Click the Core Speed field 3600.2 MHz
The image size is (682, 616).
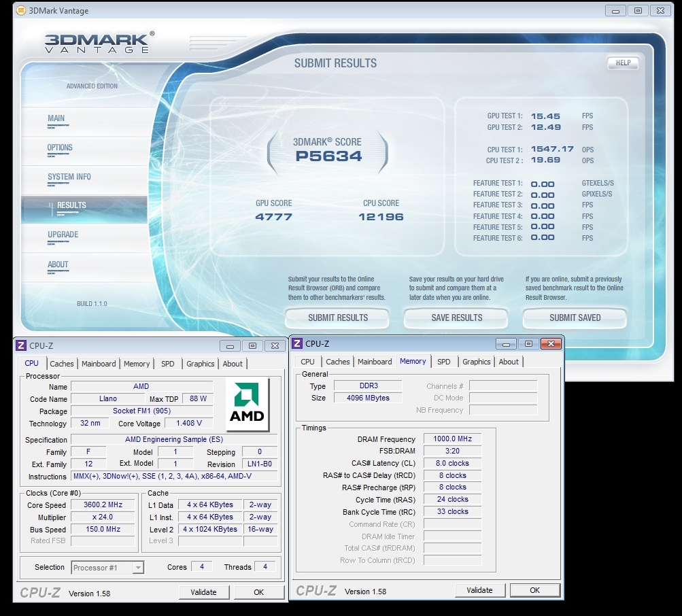(x=103, y=504)
